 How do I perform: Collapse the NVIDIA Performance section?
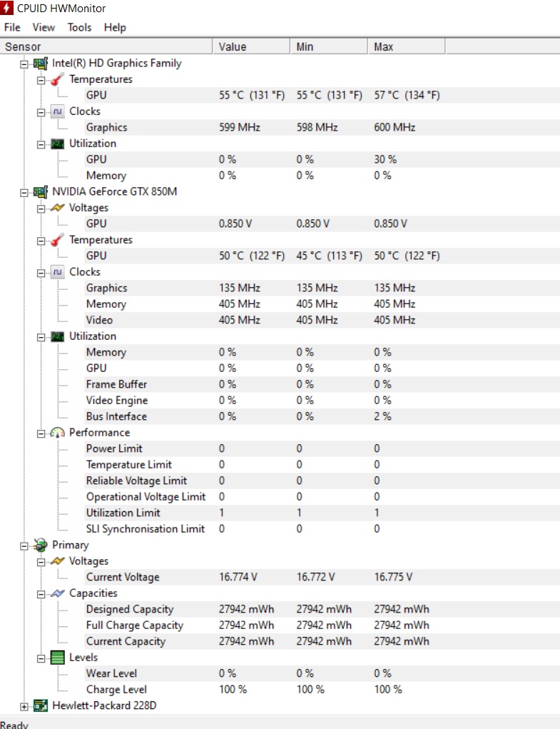pyautogui.click(x=41, y=434)
